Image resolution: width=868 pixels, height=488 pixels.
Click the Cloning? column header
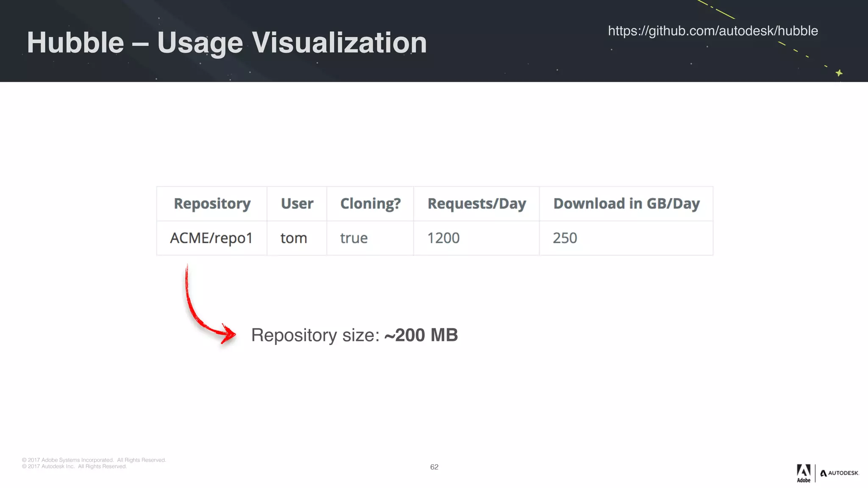[370, 204]
